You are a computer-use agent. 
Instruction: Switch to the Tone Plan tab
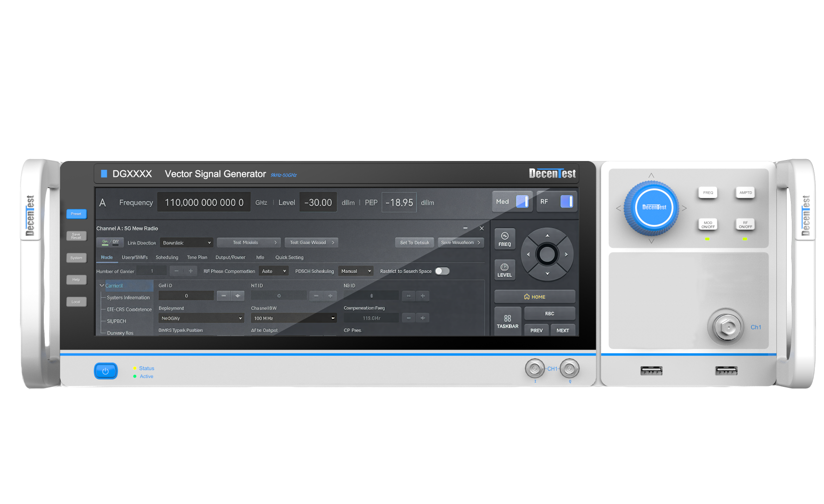point(197,258)
